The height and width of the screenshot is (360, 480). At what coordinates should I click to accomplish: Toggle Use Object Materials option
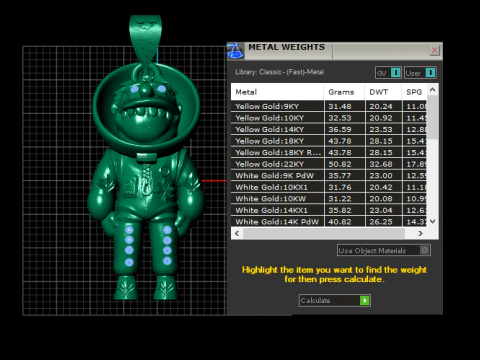tap(384, 250)
